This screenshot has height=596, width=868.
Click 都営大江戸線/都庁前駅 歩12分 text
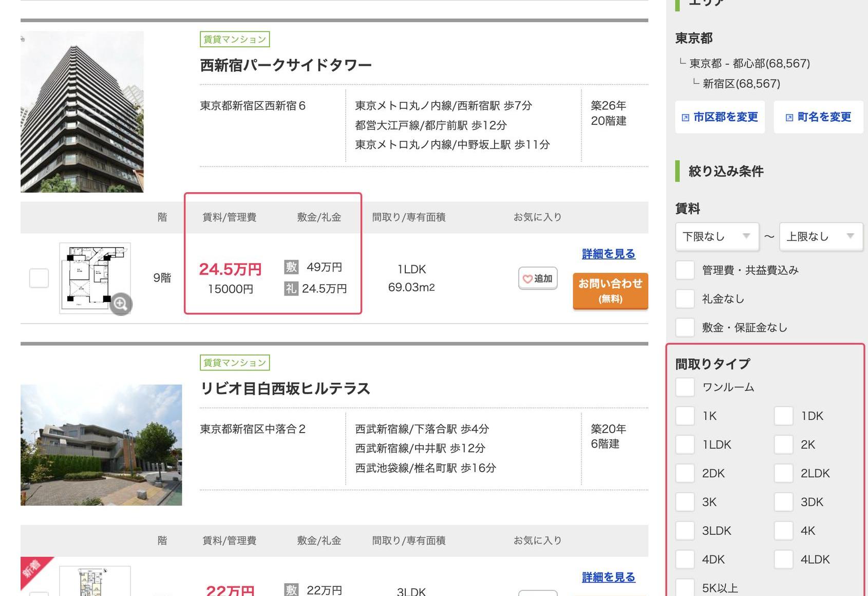point(431,125)
